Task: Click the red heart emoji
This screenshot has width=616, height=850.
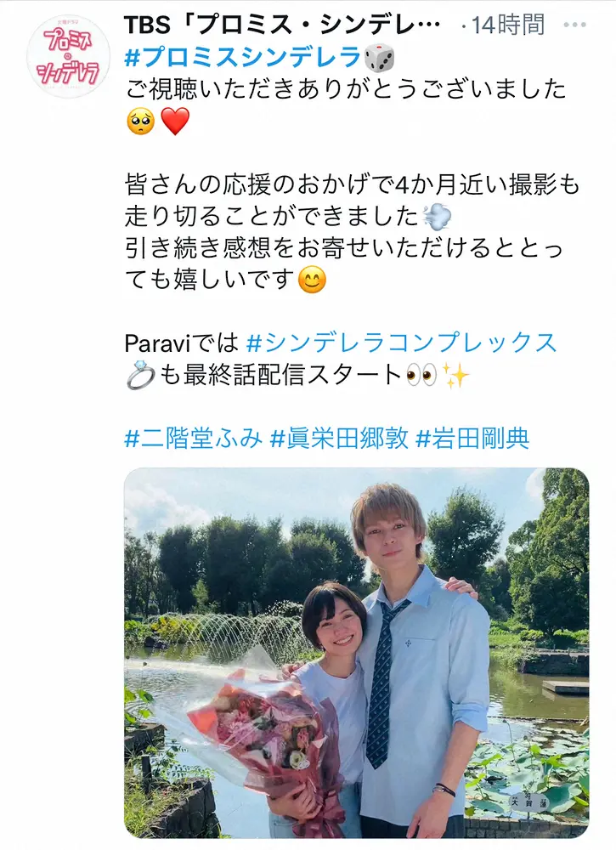Action: click(175, 122)
